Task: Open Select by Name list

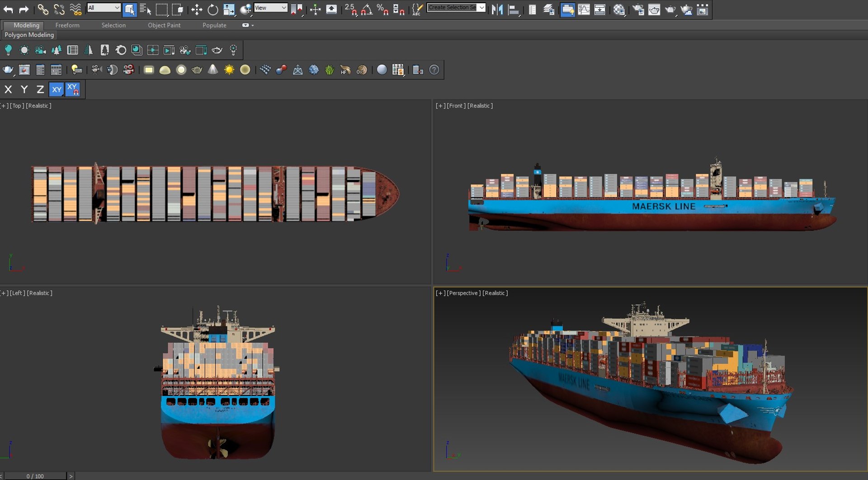Action: click(145, 9)
